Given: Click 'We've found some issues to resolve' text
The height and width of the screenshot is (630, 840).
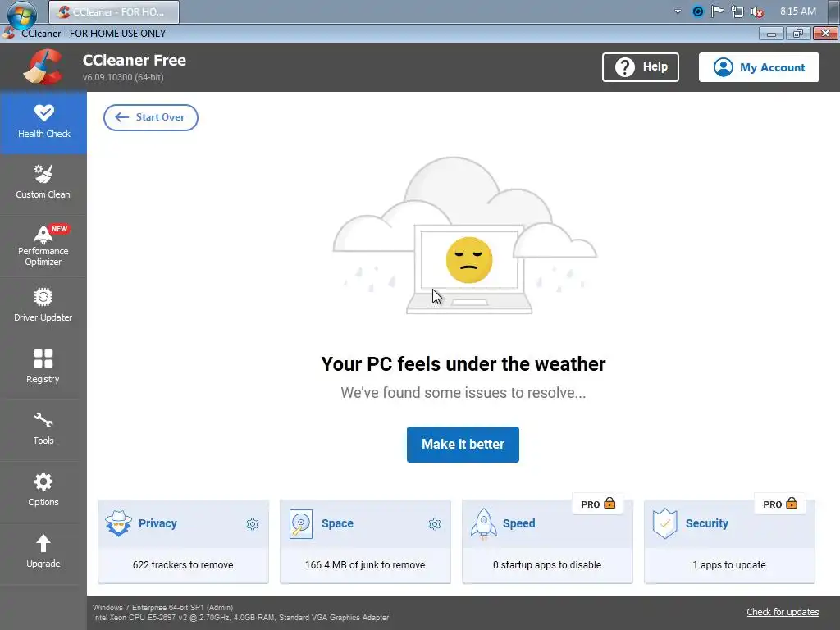Looking at the screenshot, I should 463,393.
